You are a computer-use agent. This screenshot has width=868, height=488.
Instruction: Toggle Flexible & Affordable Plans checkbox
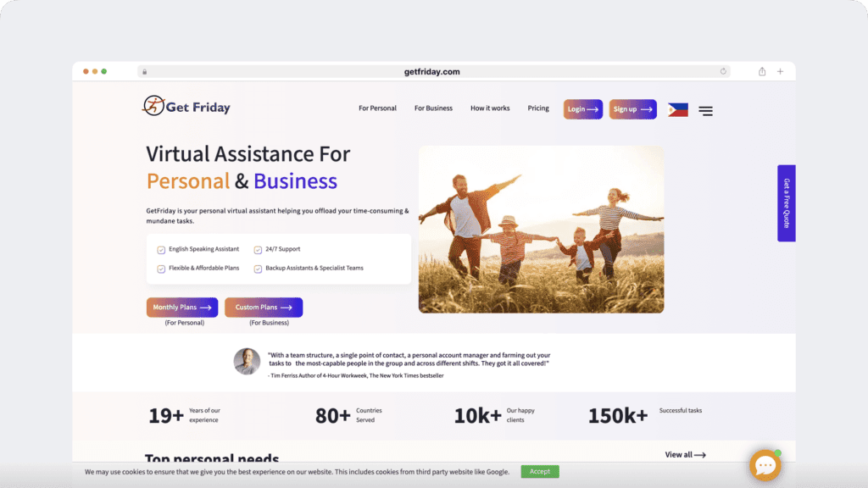coord(161,269)
